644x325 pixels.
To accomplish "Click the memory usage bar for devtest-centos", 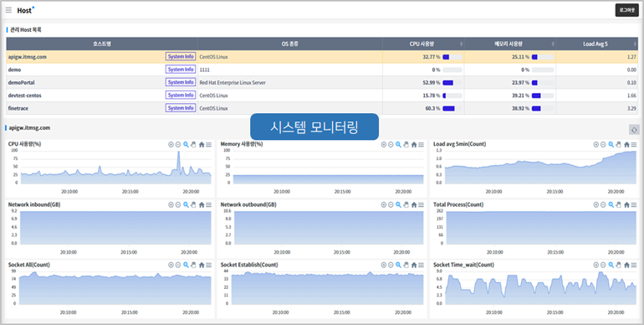I will click(543, 95).
